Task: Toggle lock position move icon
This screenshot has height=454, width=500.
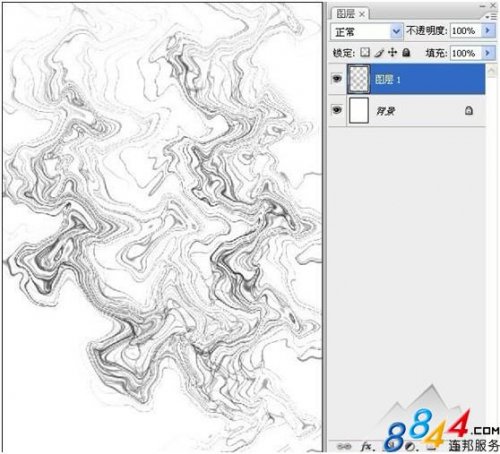Action: tap(393, 52)
